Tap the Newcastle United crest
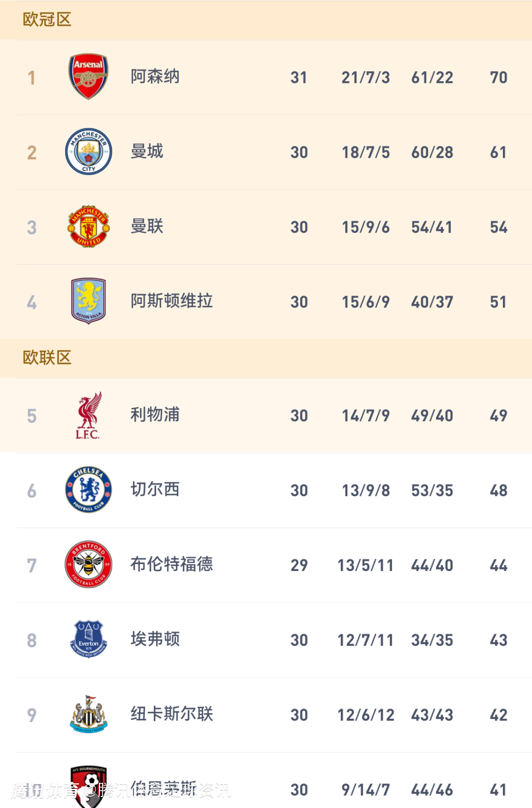The height and width of the screenshot is (808, 532). pos(89,714)
